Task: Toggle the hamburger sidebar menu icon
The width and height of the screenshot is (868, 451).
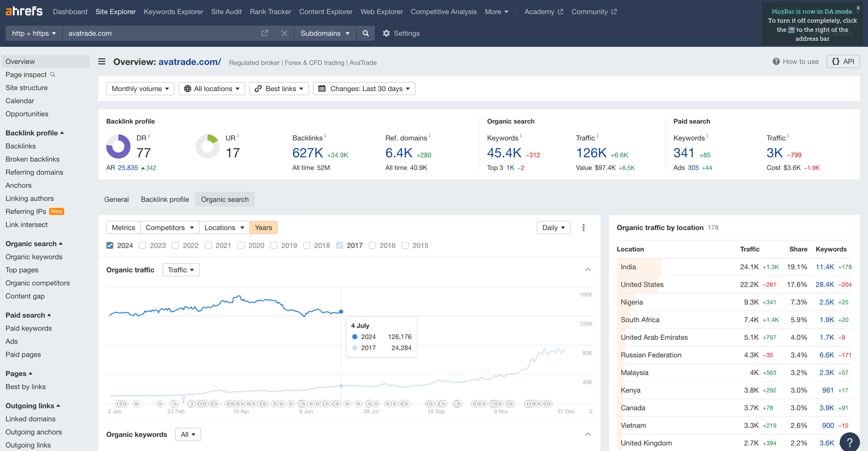Action: click(x=101, y=62)
